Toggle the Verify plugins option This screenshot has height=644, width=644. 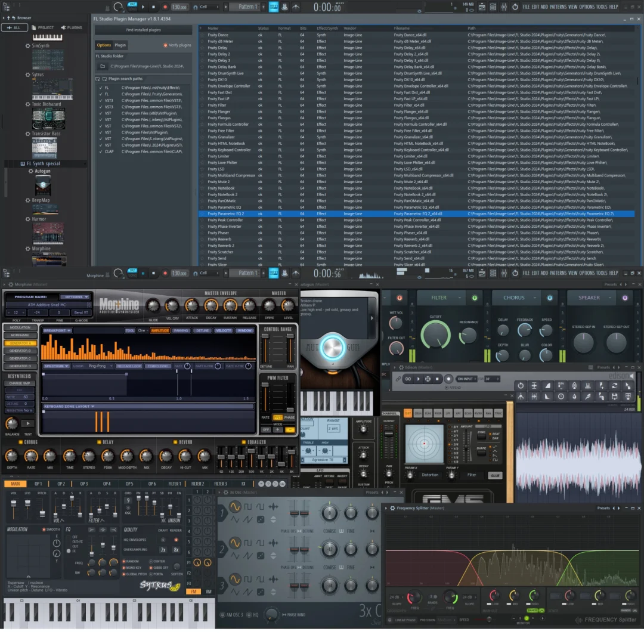pos(166,45)
